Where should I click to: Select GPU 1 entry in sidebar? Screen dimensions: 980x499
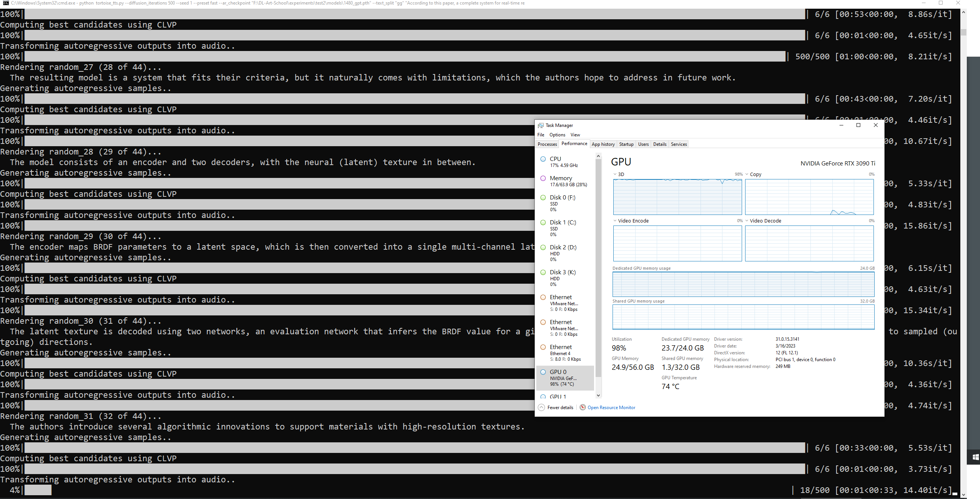click(x=558, y=396)
